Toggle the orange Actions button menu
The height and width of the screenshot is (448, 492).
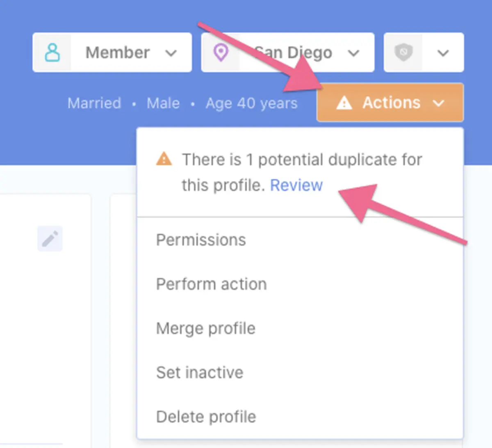tap(390, 103)
